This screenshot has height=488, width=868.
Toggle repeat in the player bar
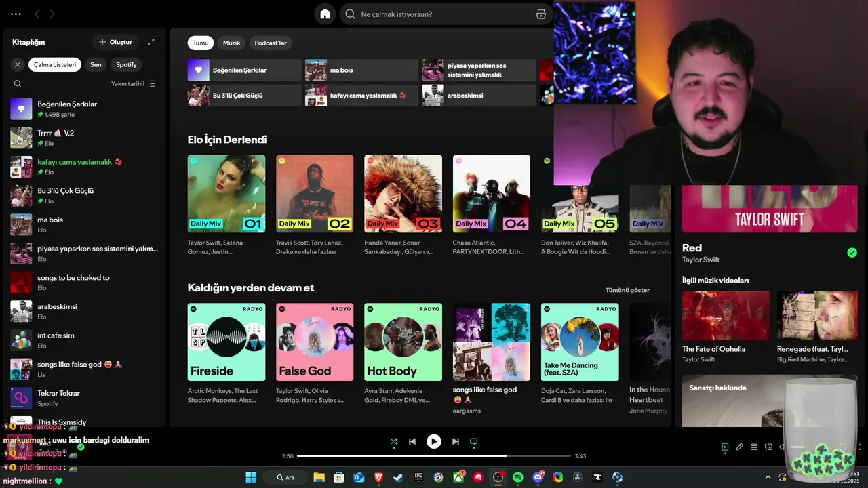click(x=474, y=441)
